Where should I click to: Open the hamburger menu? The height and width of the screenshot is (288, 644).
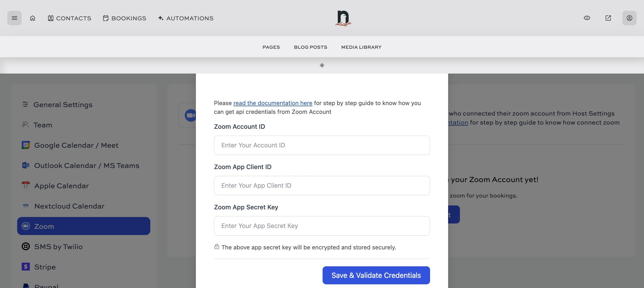14,18
